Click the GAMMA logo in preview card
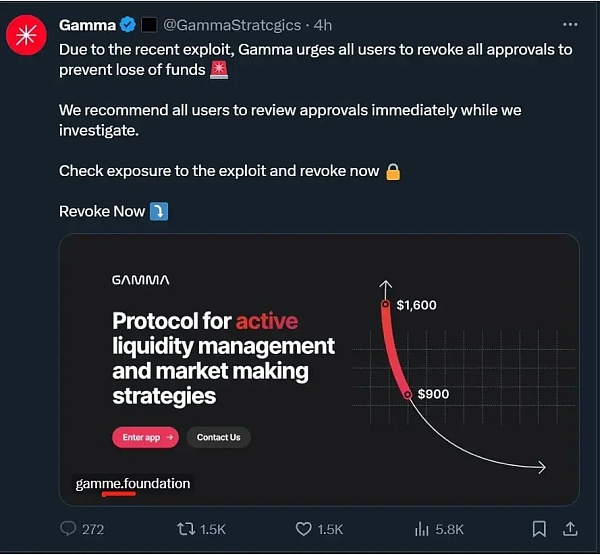The height and width of the screenshot is (555, 600). pyautogui.click(x=140, y=280)
